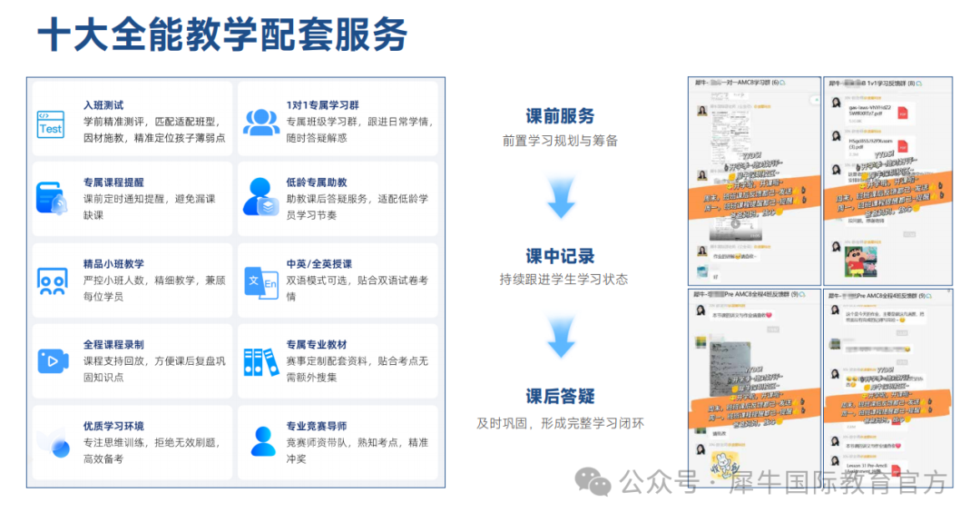This screenshot has height=522, width=980.
Task: Click the binder books icon beside 专属专业教材
Action: tap(260, 362)
